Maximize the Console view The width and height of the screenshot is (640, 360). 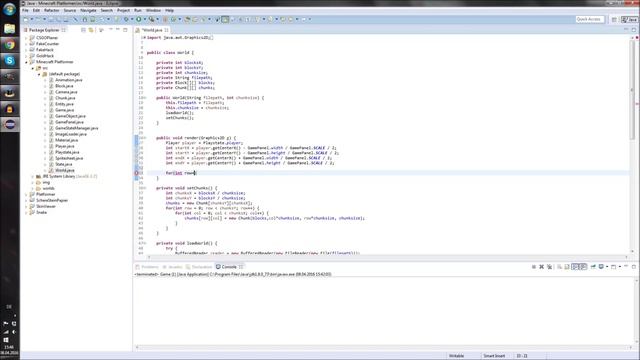(x=634, y=267)
